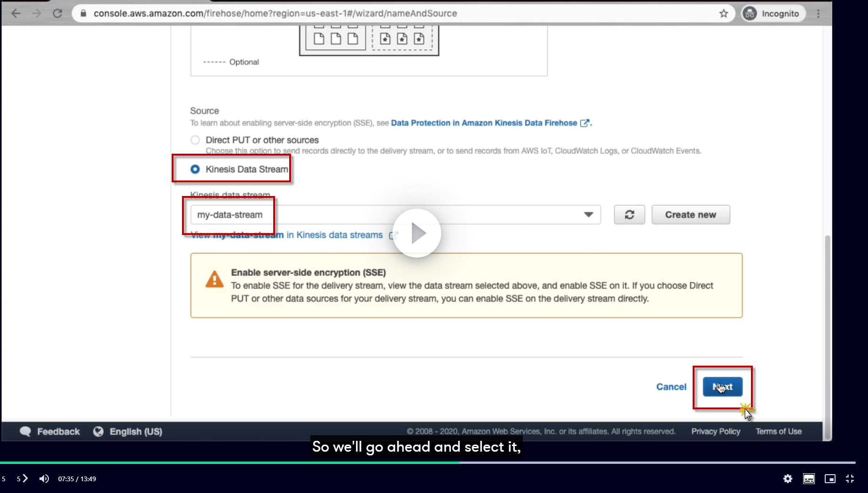Viewport: 868px width, 493px height.
Task: Click the Create new button
Action: coord(691,215)
